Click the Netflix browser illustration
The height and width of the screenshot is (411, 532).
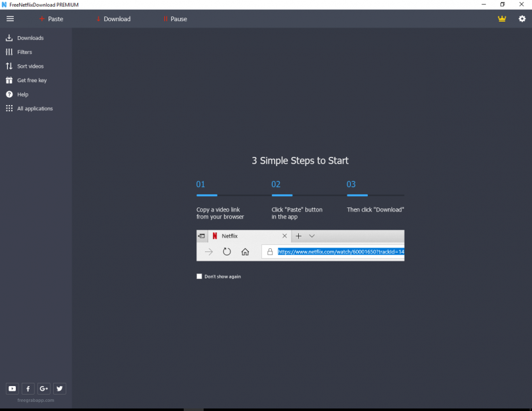(x=300, y=246)
